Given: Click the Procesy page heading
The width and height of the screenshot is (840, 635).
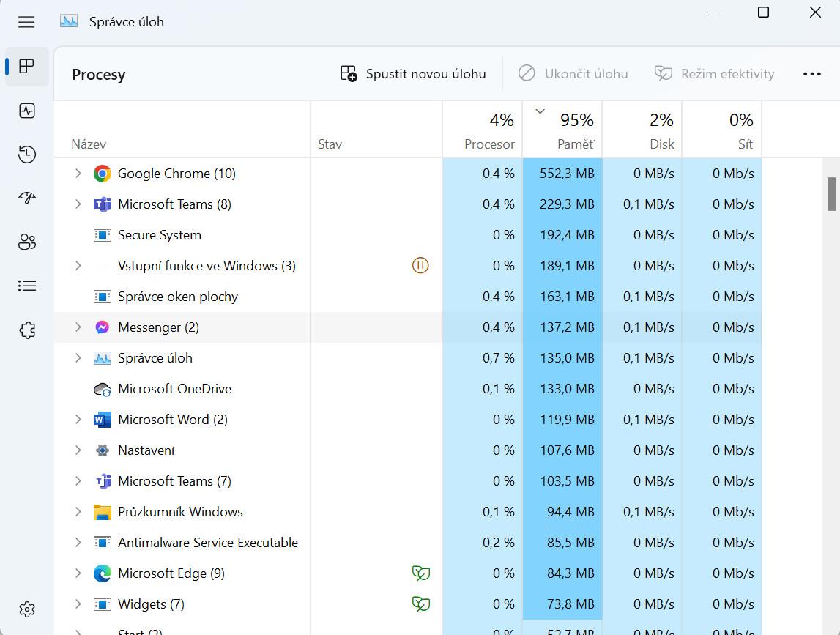Looking at the screenshot, I should click(x=99, y=75).
